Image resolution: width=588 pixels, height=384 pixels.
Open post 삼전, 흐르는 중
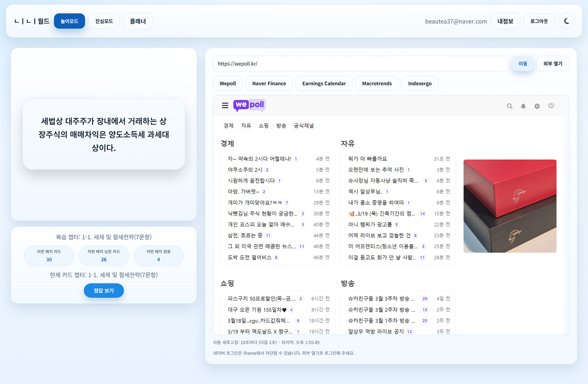point(245,235)
